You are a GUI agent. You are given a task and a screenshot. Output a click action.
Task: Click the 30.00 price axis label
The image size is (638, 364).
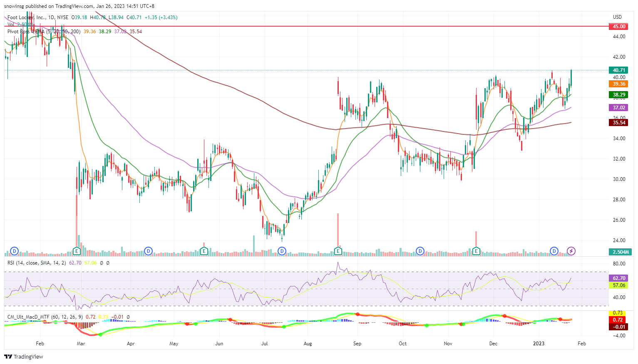[618, 179]
